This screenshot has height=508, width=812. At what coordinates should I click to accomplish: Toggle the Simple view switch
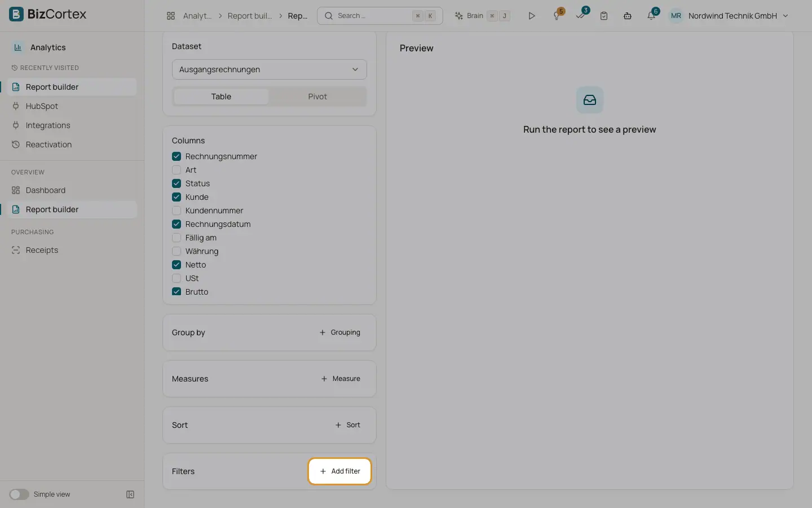(19, 494)
